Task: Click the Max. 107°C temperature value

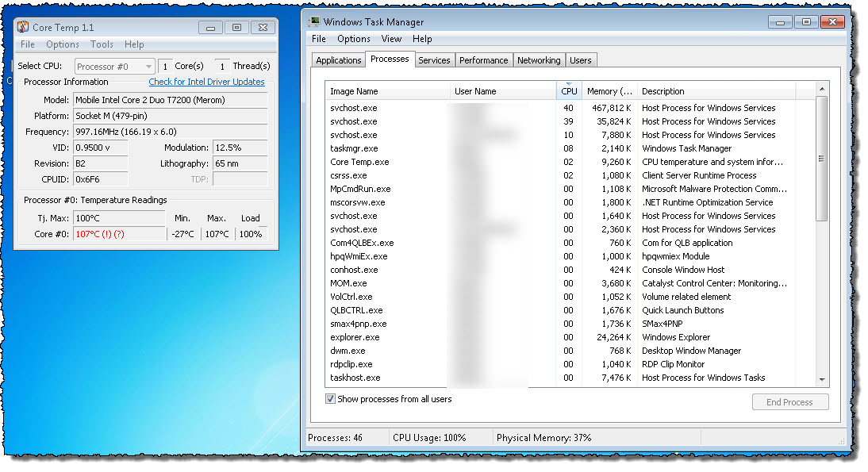Action: point(217,235)
